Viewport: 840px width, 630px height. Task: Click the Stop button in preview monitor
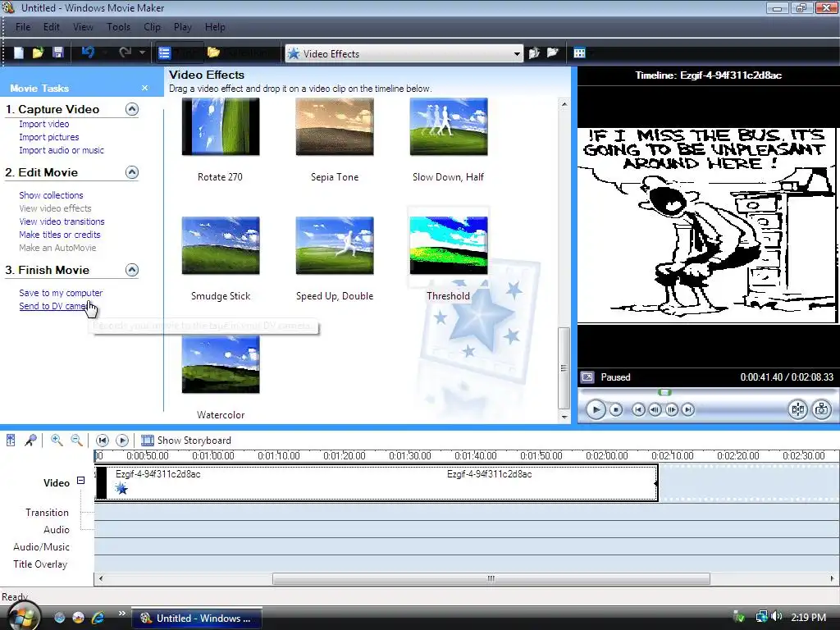pyautogui.click(x=616, y=410)
